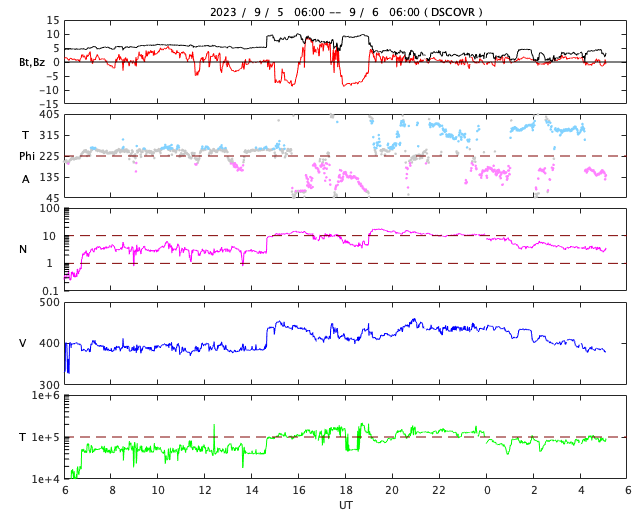Click the "-10" tick label
The height and width of the screenshot is (512, 640).
pyautogui.click(x=49, y=90)
